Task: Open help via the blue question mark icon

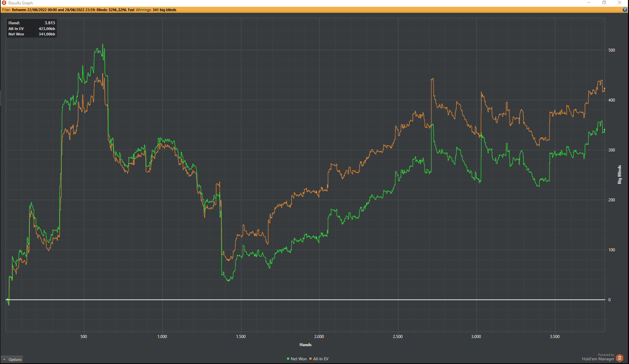Action: click(x=625, y=10)
